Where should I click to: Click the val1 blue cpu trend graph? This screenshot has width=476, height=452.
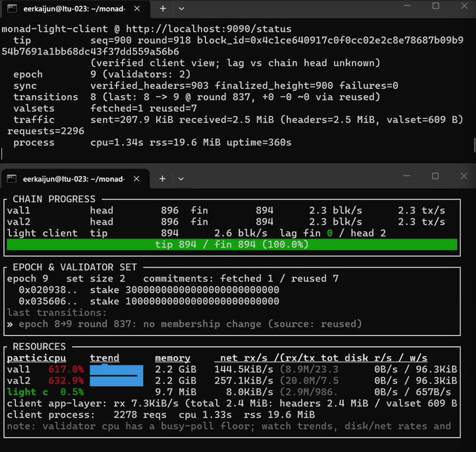(116, 370)
